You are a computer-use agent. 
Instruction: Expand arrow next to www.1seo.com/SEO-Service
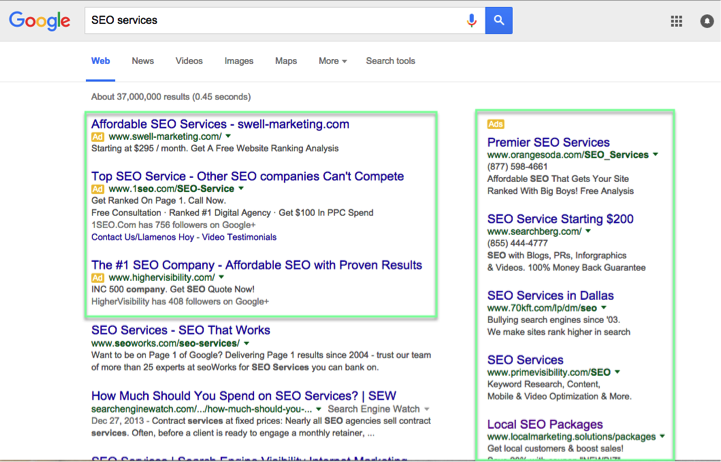[241, 188]
